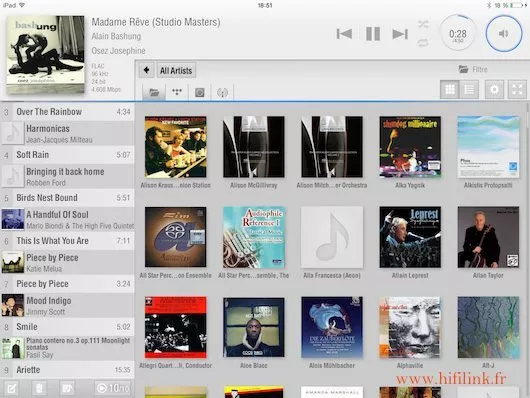The image size is (530, 398).
Task: Open artist Alla Francesca placeholder cover
Action: click(332, 237)
